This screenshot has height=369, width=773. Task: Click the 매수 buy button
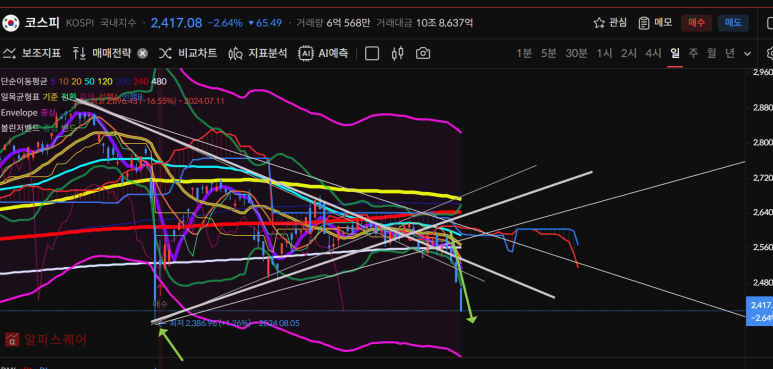click(696, 23)
